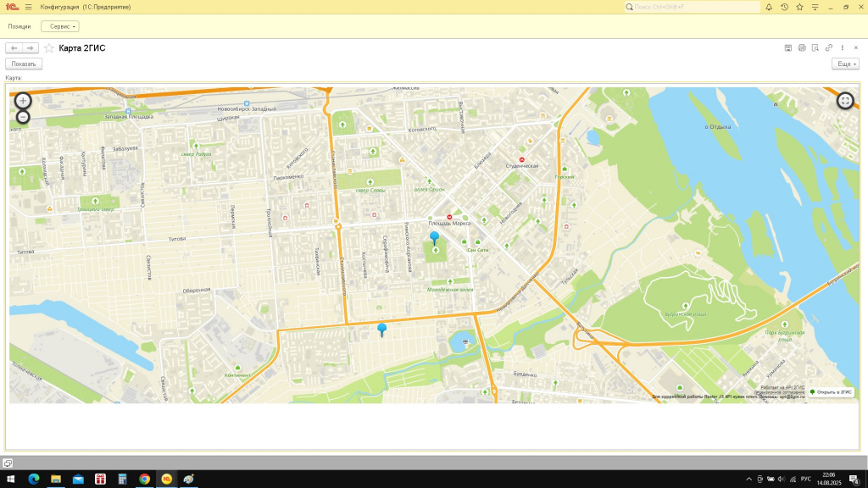Viewport: 868px width, 488px height.
Task: Click the сквер Славы label
Action: pos(370,191)
